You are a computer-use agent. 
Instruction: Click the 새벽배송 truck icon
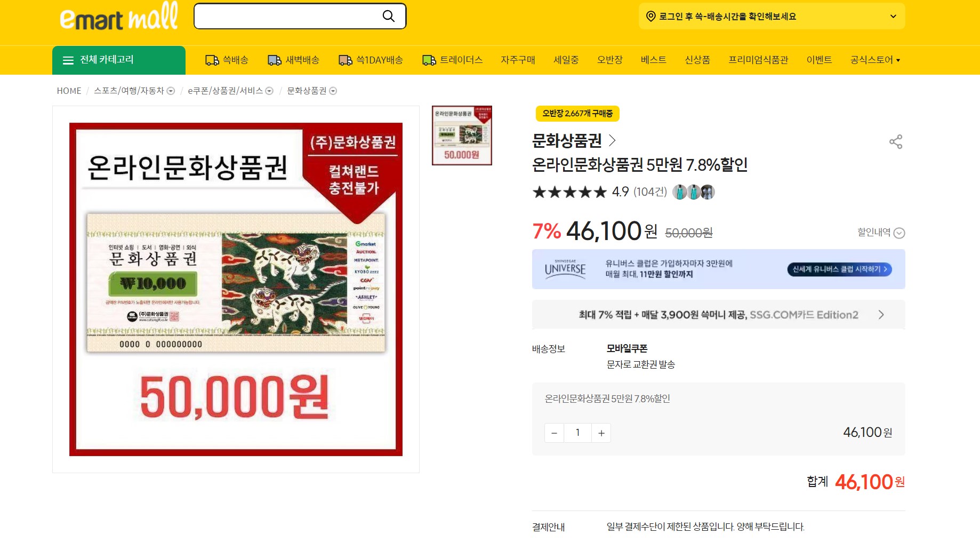pyautogui.click(x=275, y=60)
